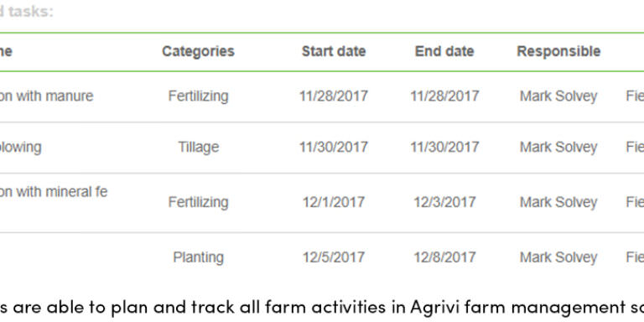Image resolution: width=644 pixels, height=322 pixels.
Task: Click start date 12/5/2017
Action: (334, 257)
